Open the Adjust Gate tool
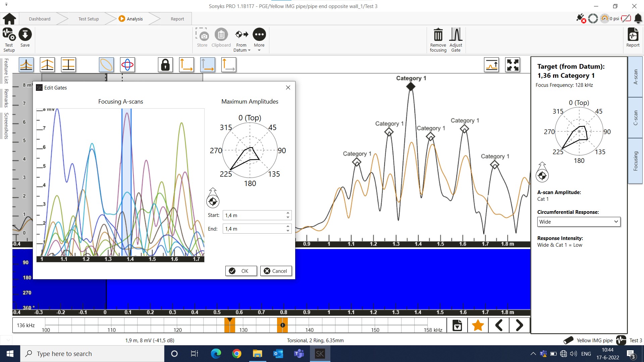Screen dimensions: 644x362 click(x=455, y=35)
